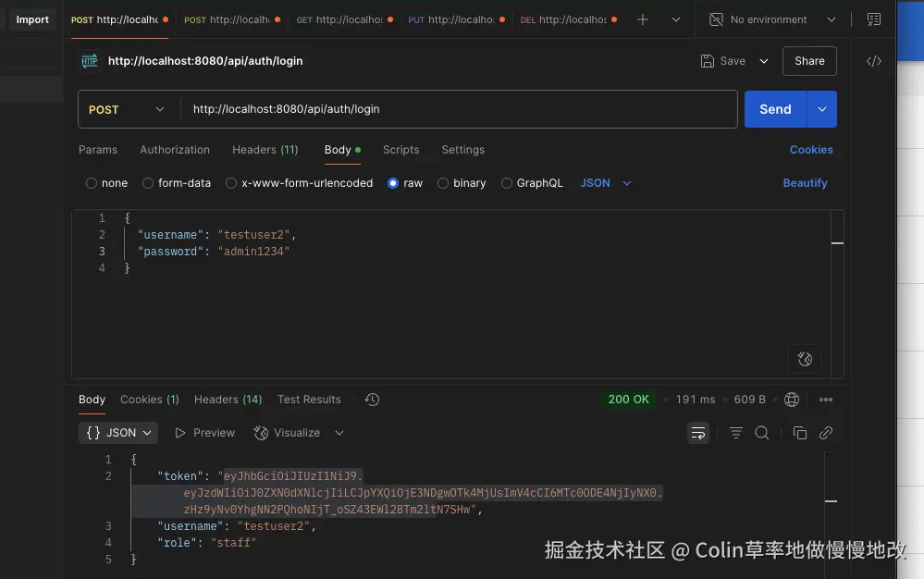Click the environment quick look icon
This screenshot has height=579, width=924.
pyautogui.click(x=873, y=19)
